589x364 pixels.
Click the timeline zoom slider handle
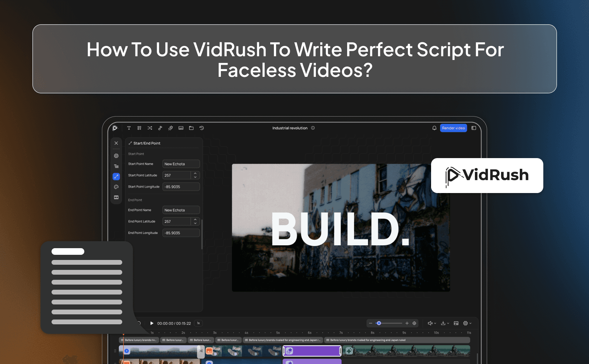click(x=379, y=323)
